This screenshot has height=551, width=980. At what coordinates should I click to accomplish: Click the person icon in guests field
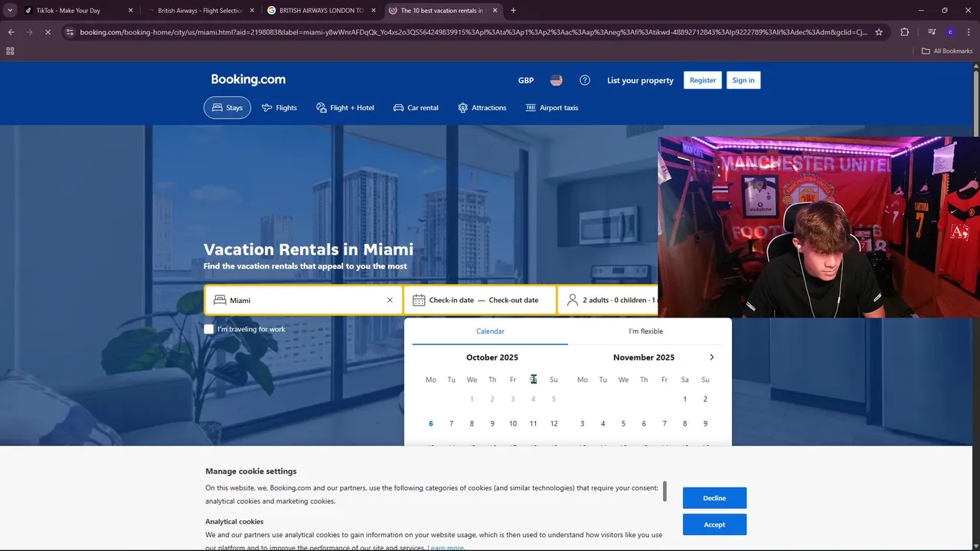point(572,301)
